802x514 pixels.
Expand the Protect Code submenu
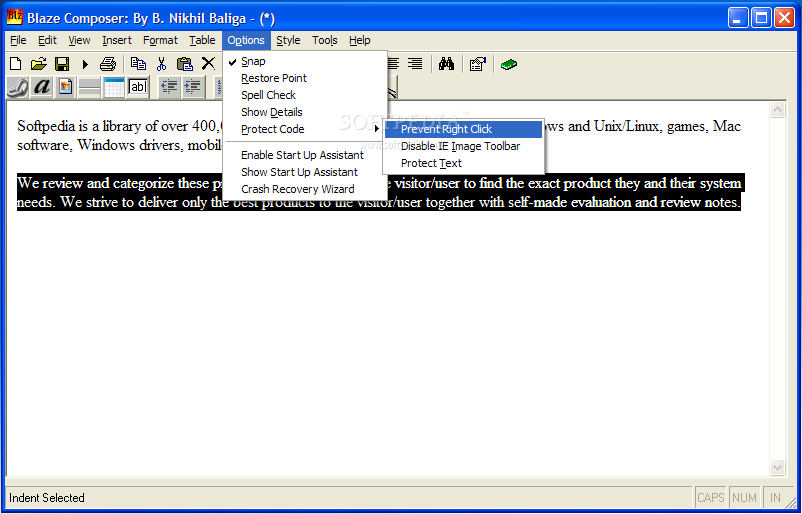pyautogui.click(x=305, y=129)
